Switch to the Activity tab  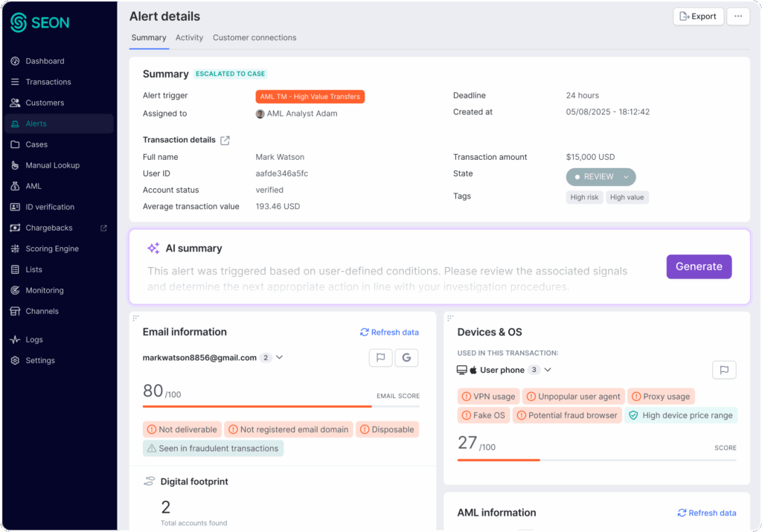[189, 38]
